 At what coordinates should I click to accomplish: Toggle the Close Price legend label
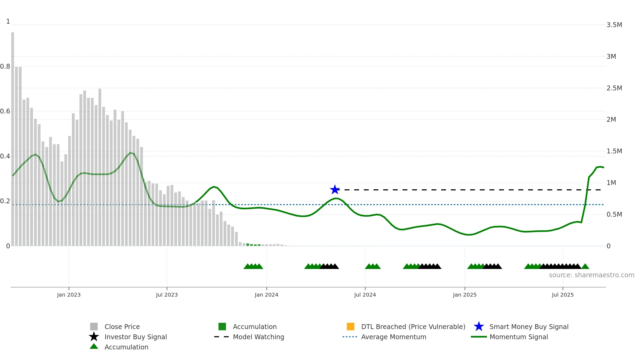(x=122, y=327)
